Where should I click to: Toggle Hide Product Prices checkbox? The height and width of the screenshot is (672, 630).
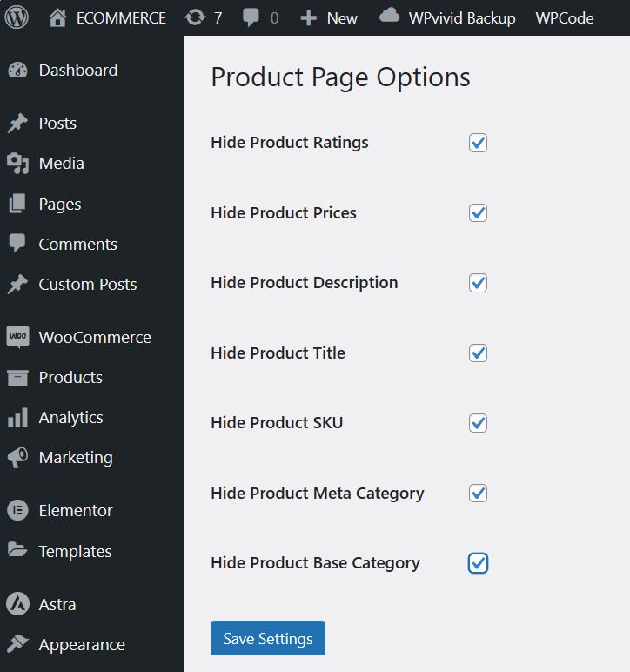point(478,213)
